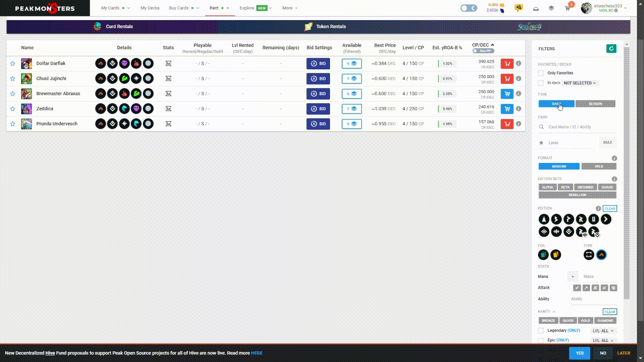The width and height of the screenshot is (644, 362).
Task: Click the orange cart button for Dolfar Darflak
Action: 507,64
